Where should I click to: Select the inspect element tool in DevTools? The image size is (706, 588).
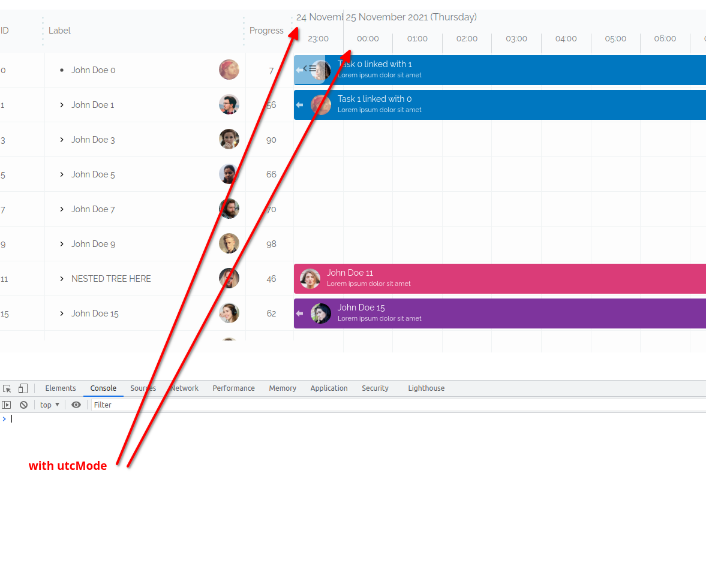(x=7, y=388)
